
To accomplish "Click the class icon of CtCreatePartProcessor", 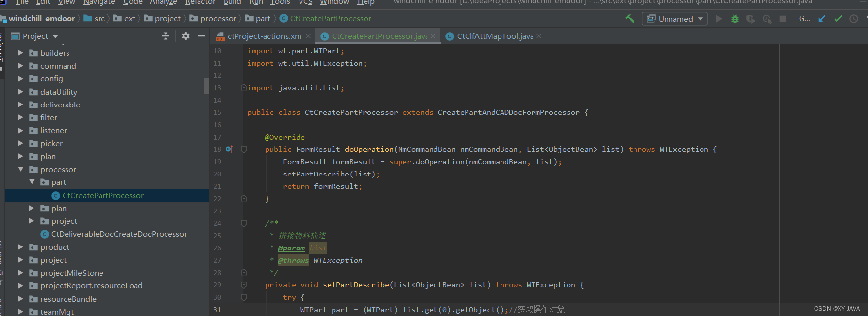I will (56, 196).
